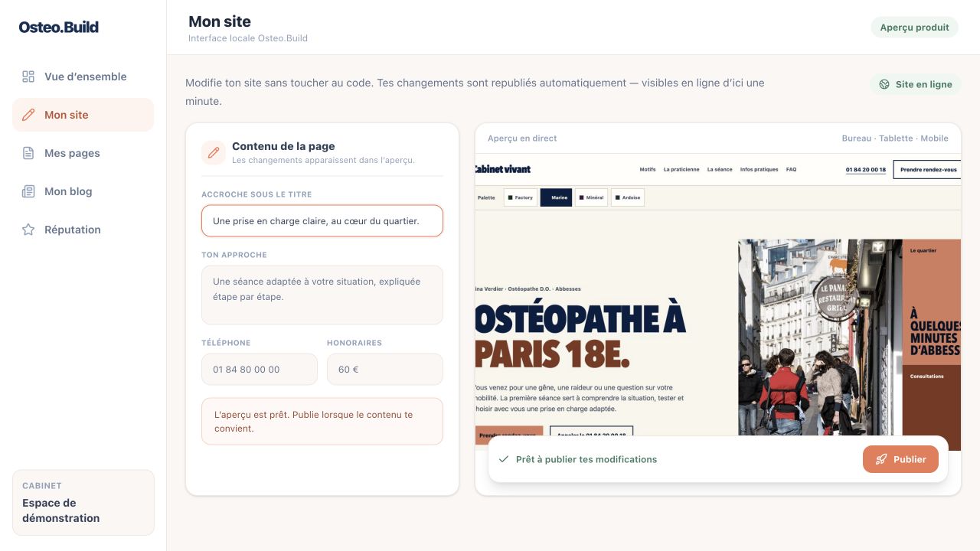Click phone number 01 84 20 00 18 in preview

click(x=866, y=170)
